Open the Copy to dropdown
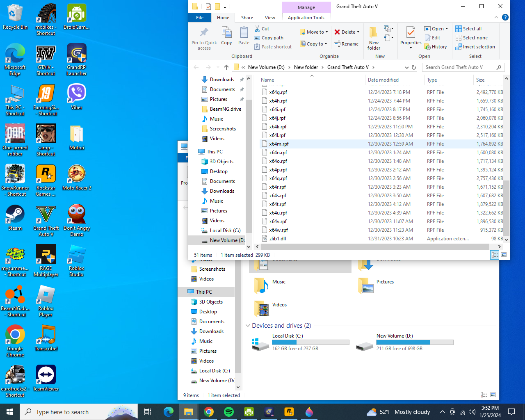 click(314, 44)
